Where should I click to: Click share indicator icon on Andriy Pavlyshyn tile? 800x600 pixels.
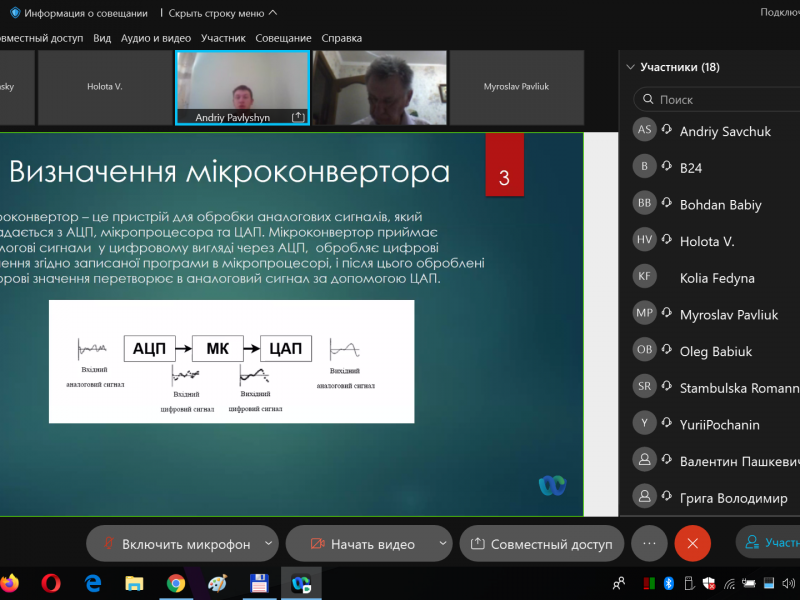pyautogui.click(x=297, y=117)
